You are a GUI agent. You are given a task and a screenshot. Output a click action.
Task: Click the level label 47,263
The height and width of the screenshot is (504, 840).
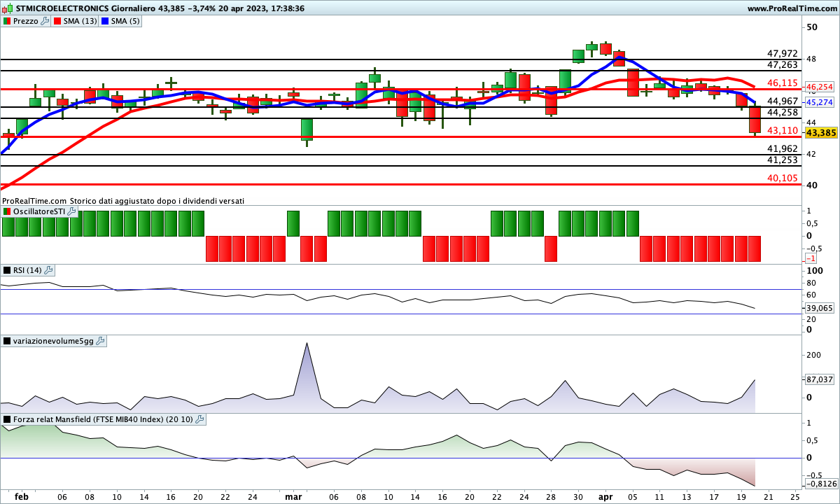[x=783, y=64]
